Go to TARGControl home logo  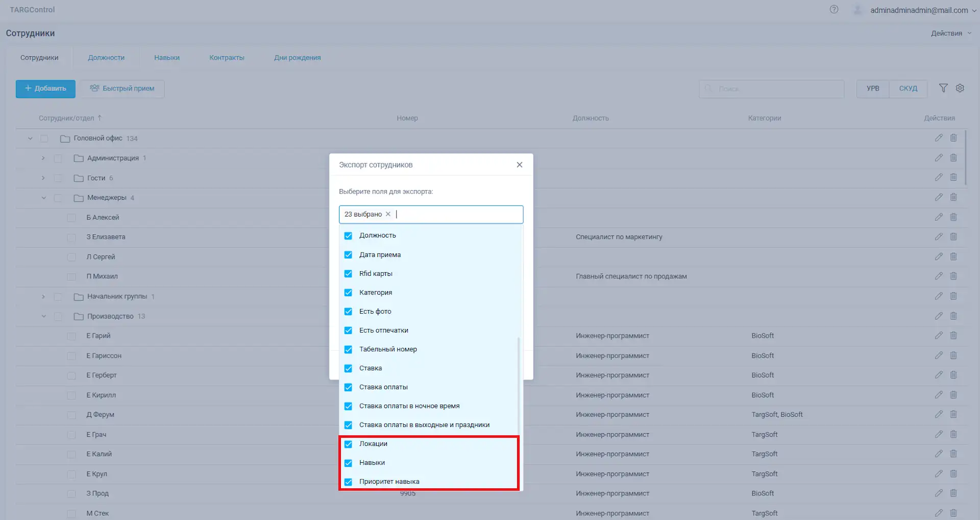32,10
